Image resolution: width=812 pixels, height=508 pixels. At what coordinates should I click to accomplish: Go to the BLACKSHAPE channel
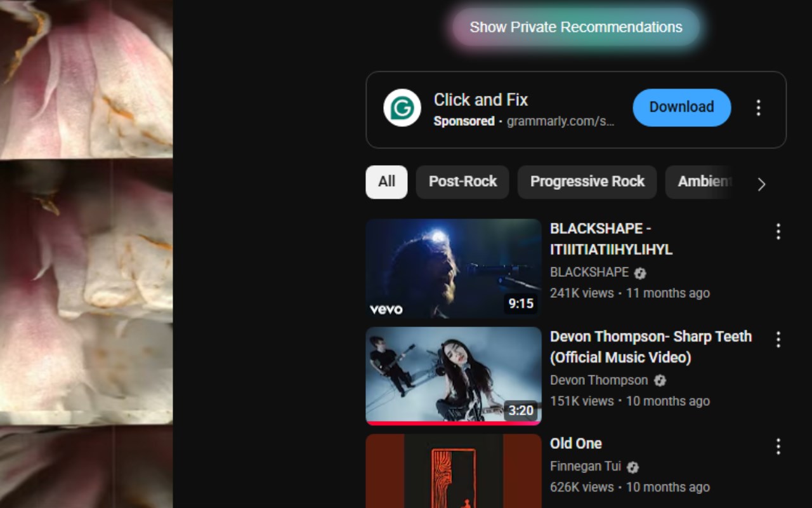589,272
